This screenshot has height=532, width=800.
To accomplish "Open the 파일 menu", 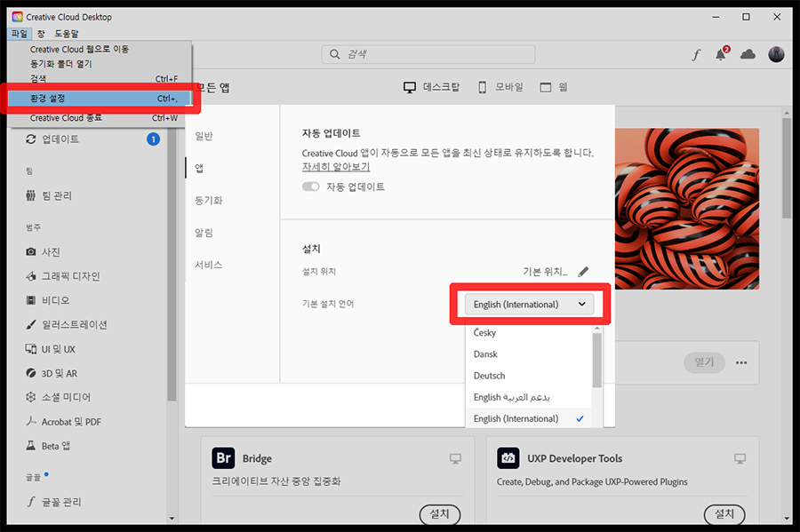I will point(20,34).
